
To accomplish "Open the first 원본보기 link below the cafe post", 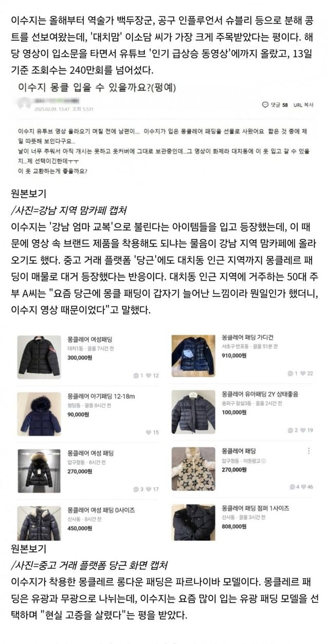I will click(x=29, y=194).
